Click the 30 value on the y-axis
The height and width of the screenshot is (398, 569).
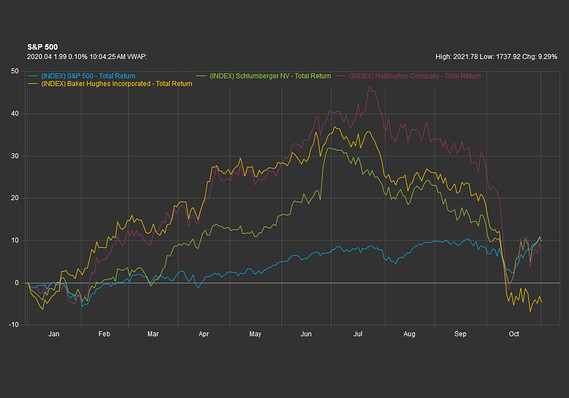point(15,156)
